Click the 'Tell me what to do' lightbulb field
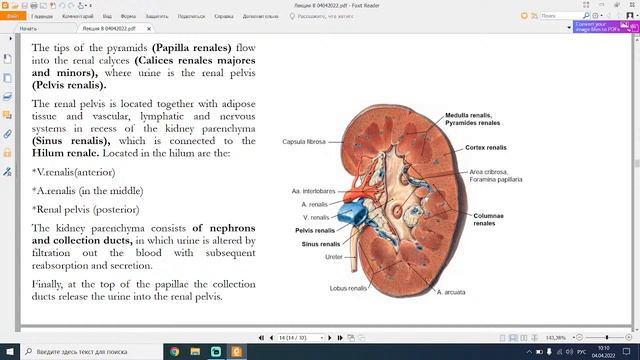 point(322,16)
